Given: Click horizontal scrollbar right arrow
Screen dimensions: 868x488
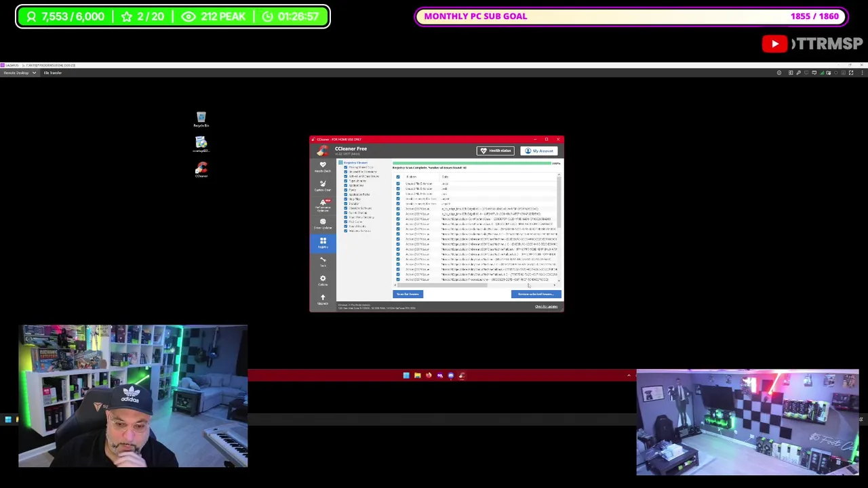Looking at the screenshot, I should pos(555,285).
